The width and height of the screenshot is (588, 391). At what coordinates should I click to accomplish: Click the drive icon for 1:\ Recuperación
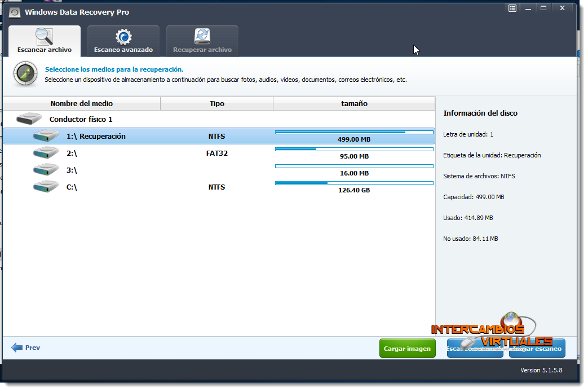coord(46,136)
